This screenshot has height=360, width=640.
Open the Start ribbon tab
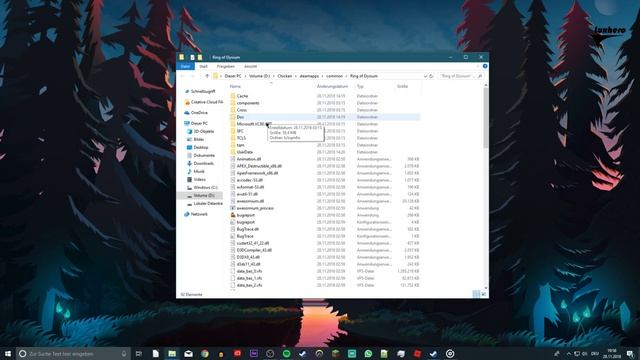coord(203,66)
